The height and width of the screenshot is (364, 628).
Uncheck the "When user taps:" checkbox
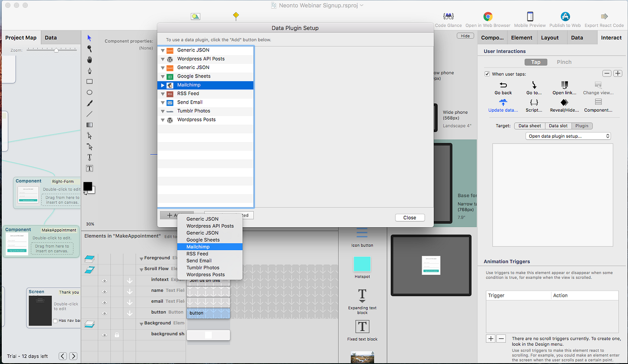(487, 74)
